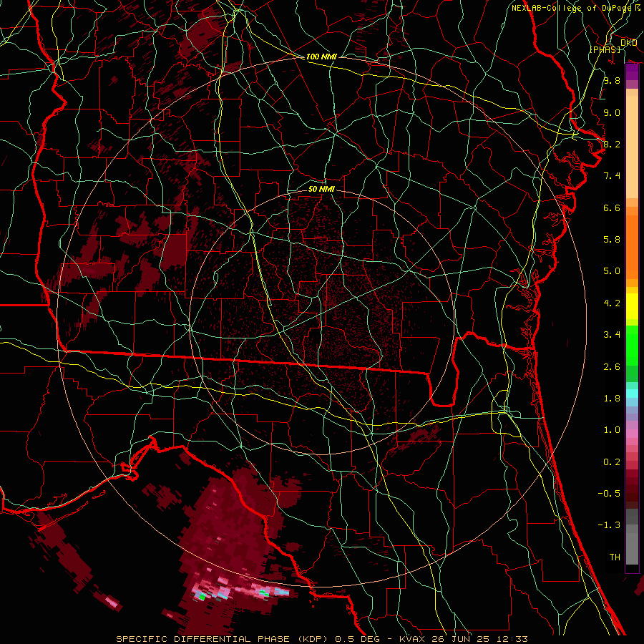Click the "TH" threshold legend label
Image resolution: width=644 pixels, height=644 pixels.
point(615,557)
